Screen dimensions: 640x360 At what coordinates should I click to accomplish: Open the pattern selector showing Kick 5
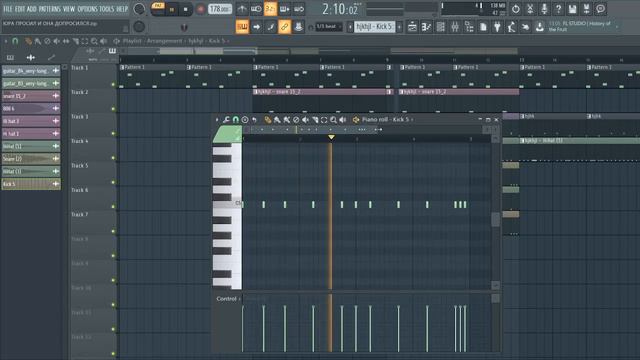375,27
